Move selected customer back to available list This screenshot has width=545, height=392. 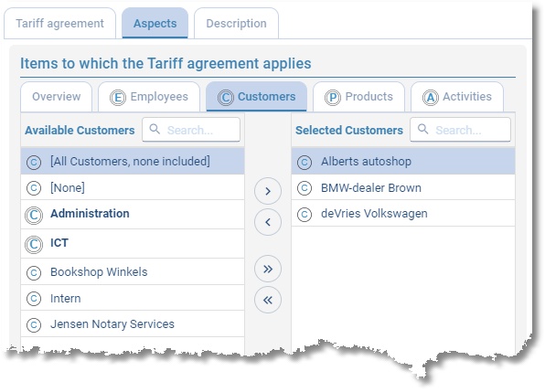pos(268,222)
